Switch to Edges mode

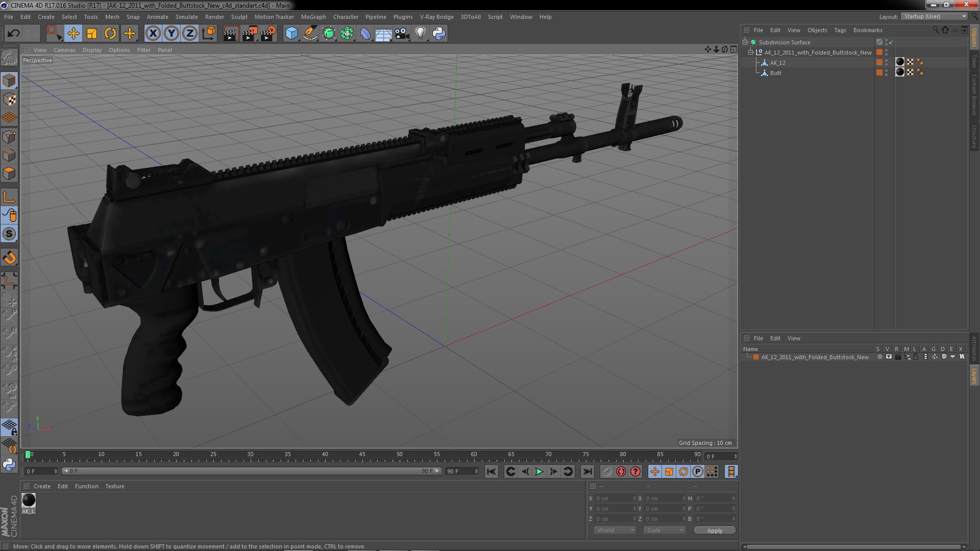[x=9, y=155]
